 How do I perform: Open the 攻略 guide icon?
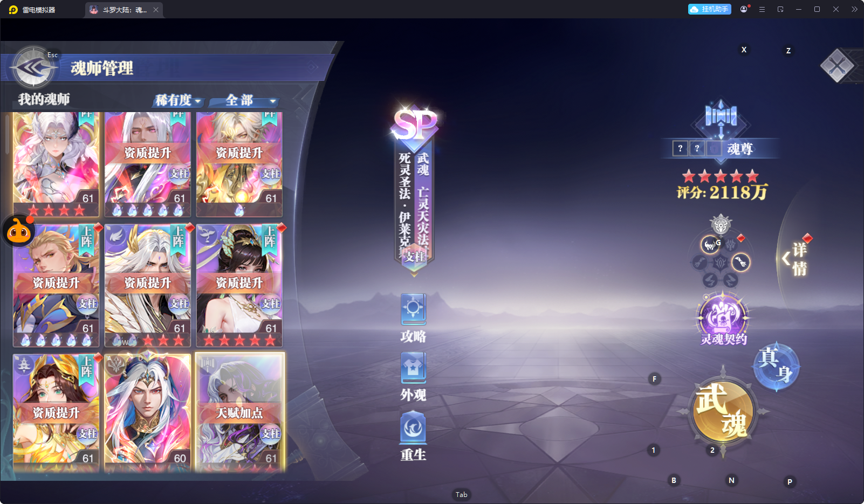[414, 319]
